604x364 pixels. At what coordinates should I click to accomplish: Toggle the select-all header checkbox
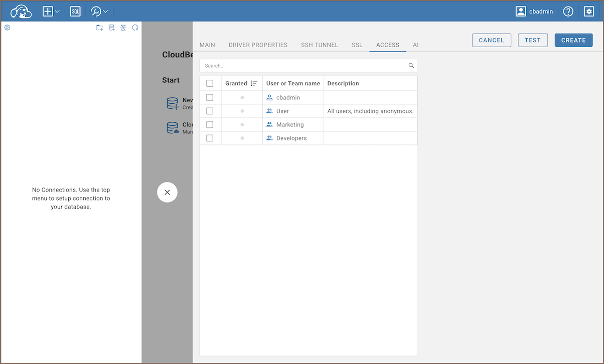point(210,83)
